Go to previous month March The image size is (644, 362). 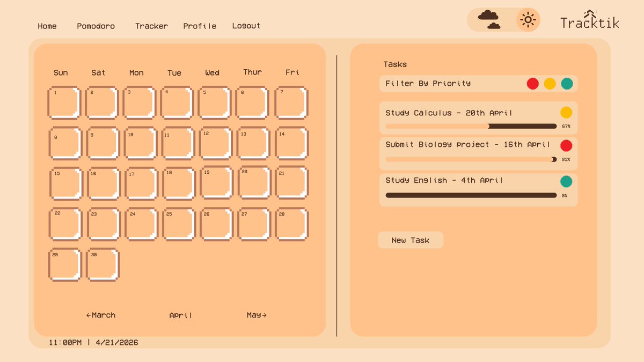pyautogui.click(x=100, y=315)
